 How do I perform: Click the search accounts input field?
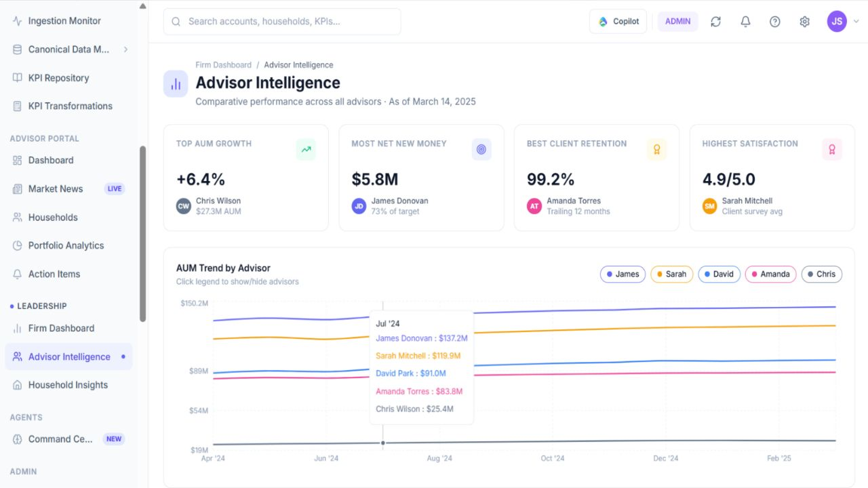tap(282, 22)
